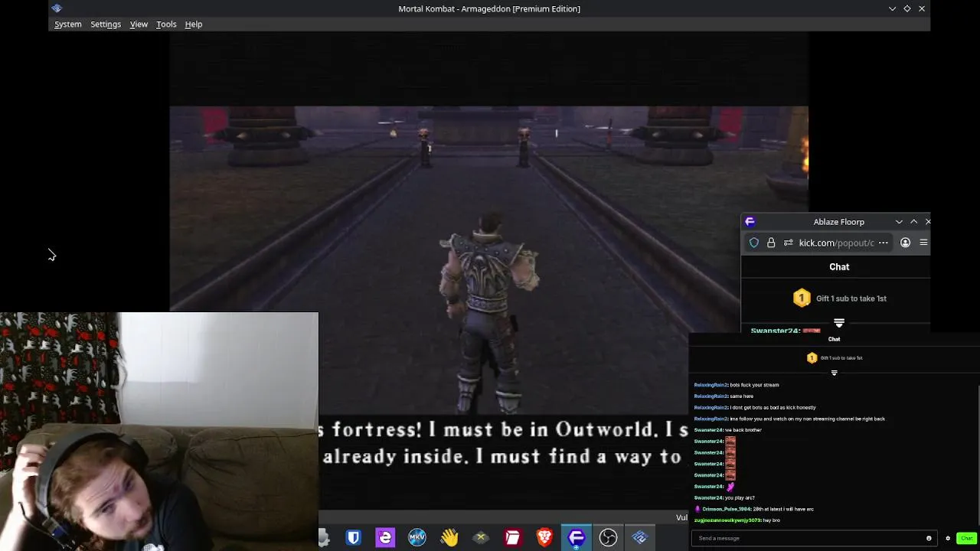Open the Tools menu
Viewport: 980px width, 551px height.
point(166,24)
